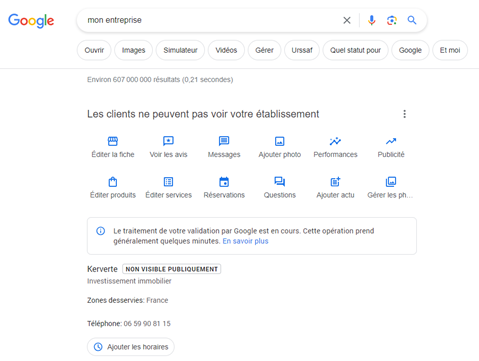Open Éditer produits bag icon
The height and width of the screenshot is (361, 479).
tap(113, 182)
